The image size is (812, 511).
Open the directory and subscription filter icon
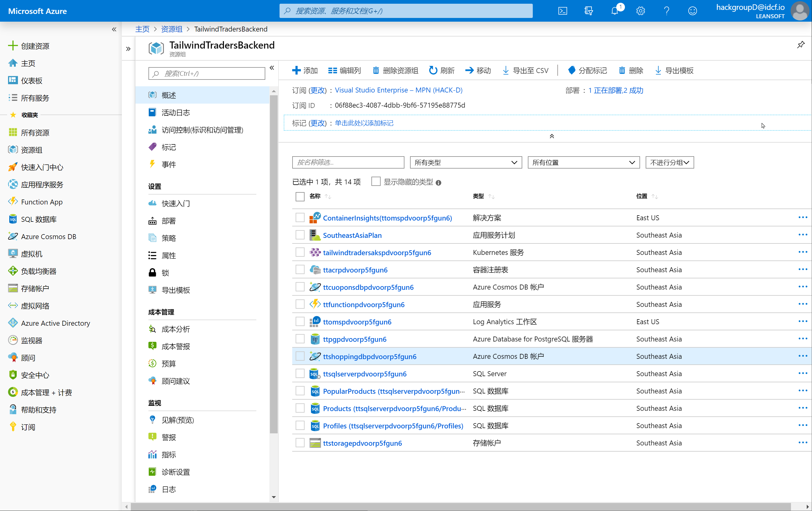(x=588, y=11)
